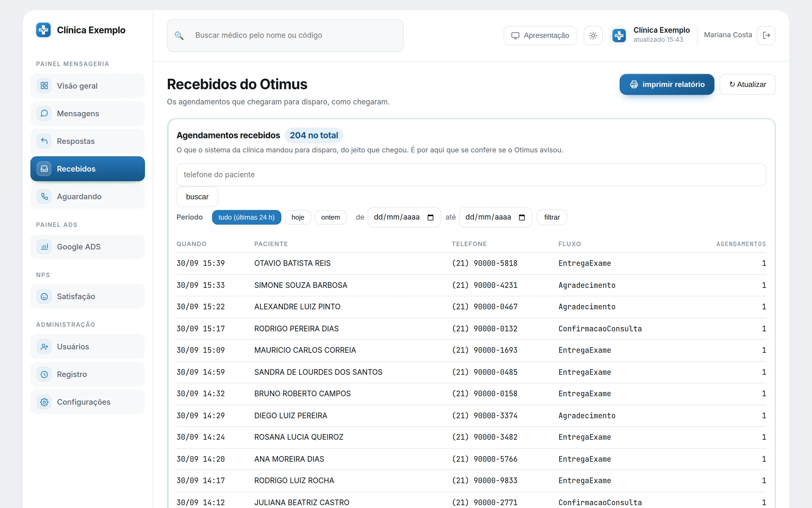The image size is (812, 508).
Task: Go to the Aguardando page
Action: click(88, 196)
